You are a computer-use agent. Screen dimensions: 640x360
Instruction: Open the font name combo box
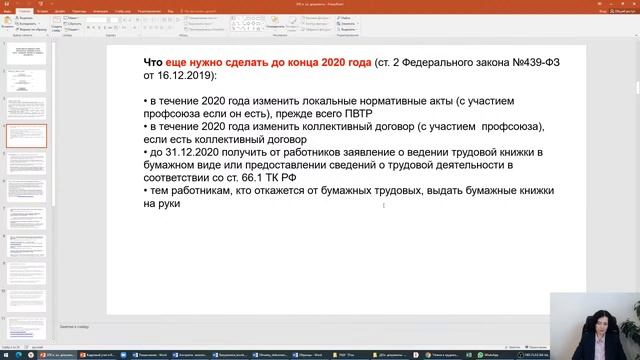click(96, 20)
